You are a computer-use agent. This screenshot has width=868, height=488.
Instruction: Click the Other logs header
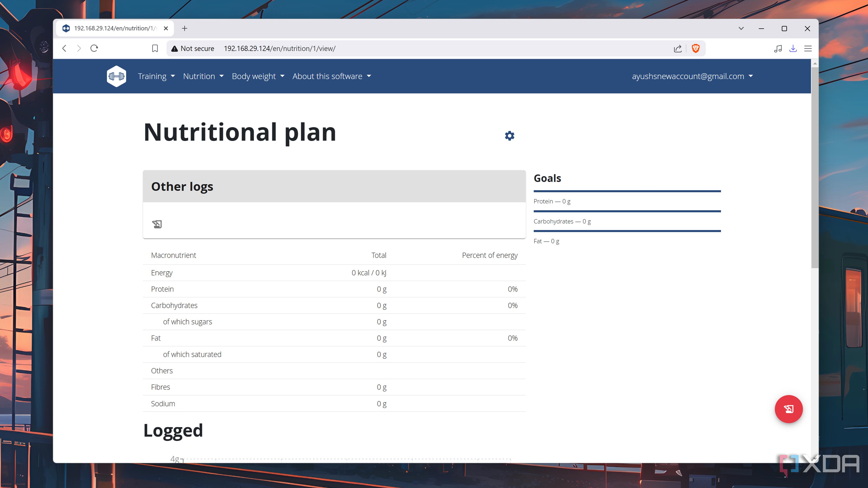(334, 186)
